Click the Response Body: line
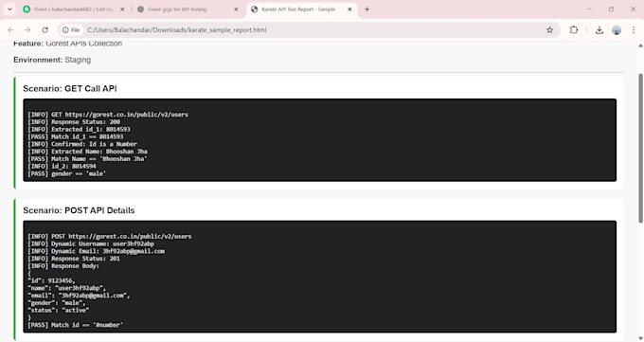Screen dimensions: 644x342 point(63,266)
